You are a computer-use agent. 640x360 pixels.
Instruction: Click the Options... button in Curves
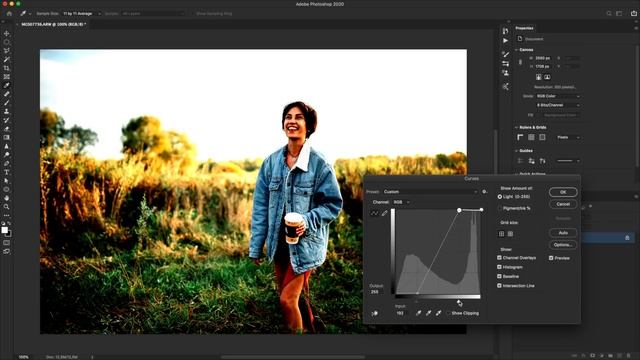pyautogui.click(x=563, y=245)
